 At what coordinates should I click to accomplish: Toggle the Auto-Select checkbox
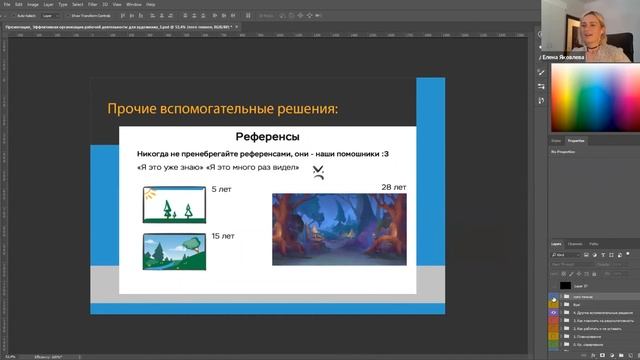14,16
